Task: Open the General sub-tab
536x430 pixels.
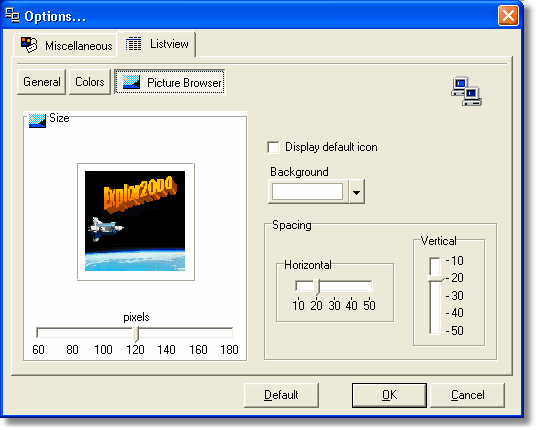Action: pos(41,82)
